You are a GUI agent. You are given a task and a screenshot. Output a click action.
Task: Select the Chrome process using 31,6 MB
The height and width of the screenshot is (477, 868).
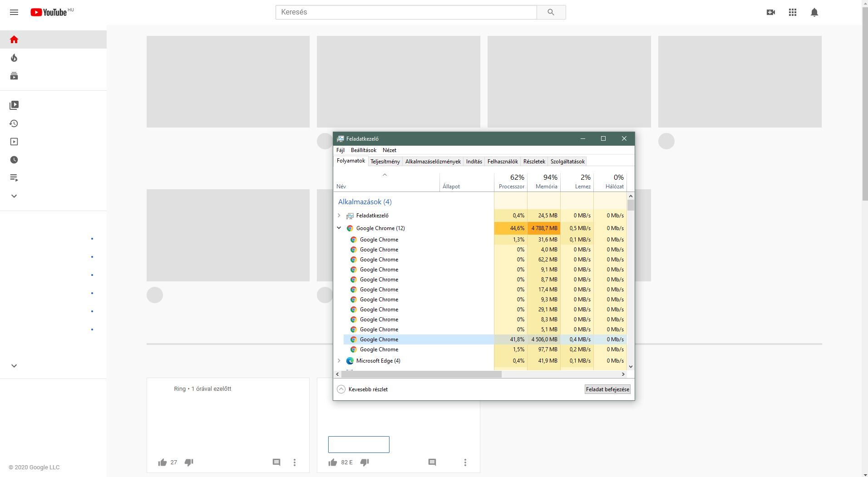(x=485, y=240)
